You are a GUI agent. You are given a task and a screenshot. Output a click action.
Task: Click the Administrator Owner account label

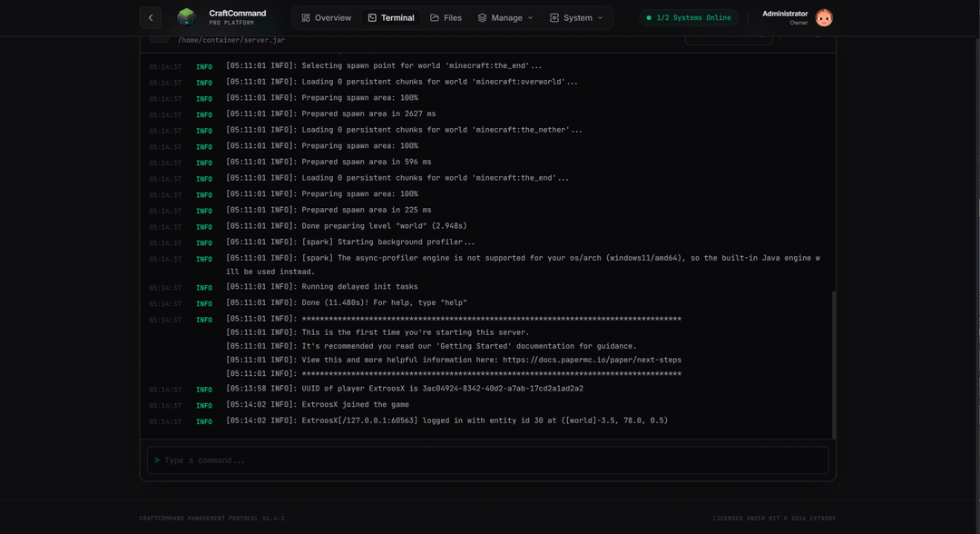click(785, 17)
